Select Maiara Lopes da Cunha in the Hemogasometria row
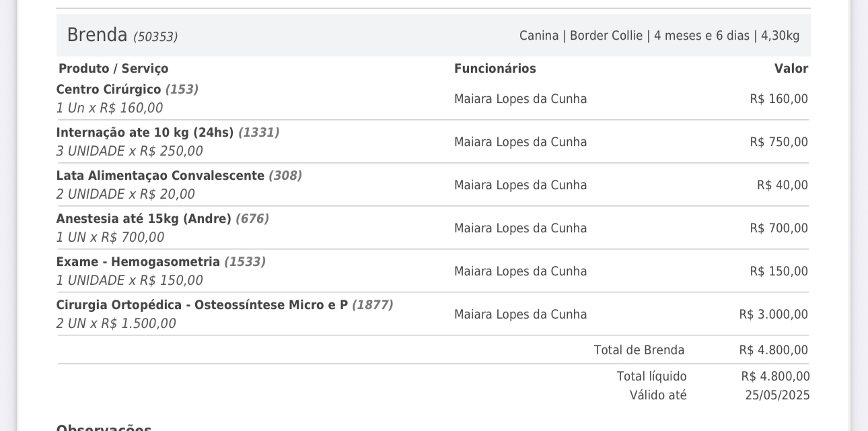868x431 pixels. tap(521, 271)
